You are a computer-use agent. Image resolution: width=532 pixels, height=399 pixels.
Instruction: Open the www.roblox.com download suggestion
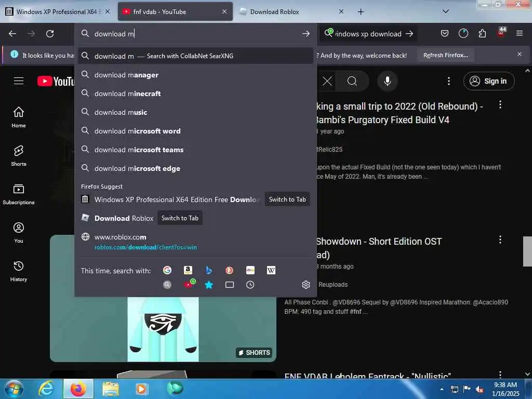click(195, 242)
